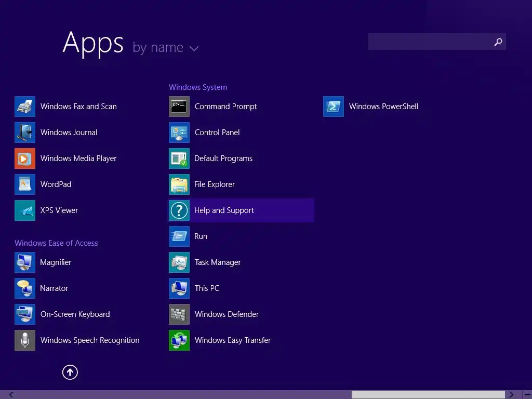Open the Windows PowerShell icon

tap(334, 107)
